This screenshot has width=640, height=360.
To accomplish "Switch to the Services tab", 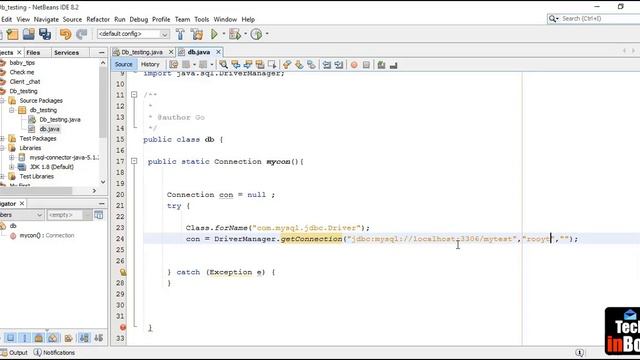I will (x=67, y=53).
